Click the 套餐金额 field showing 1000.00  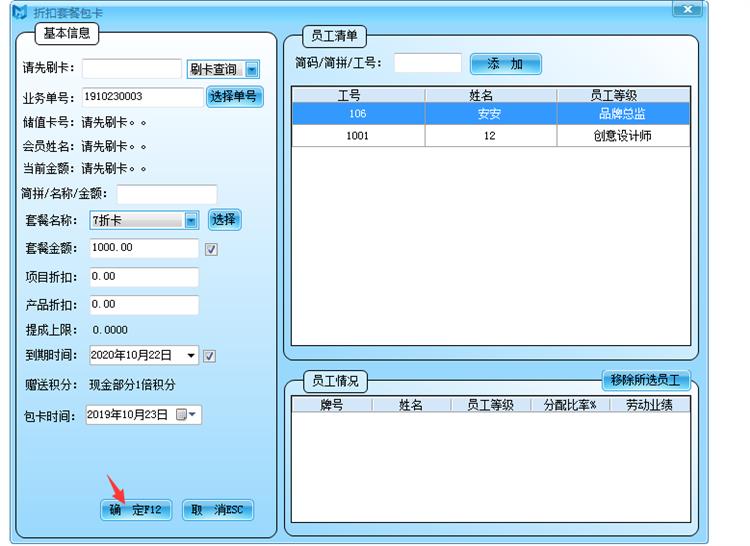[x=144, y=248]
